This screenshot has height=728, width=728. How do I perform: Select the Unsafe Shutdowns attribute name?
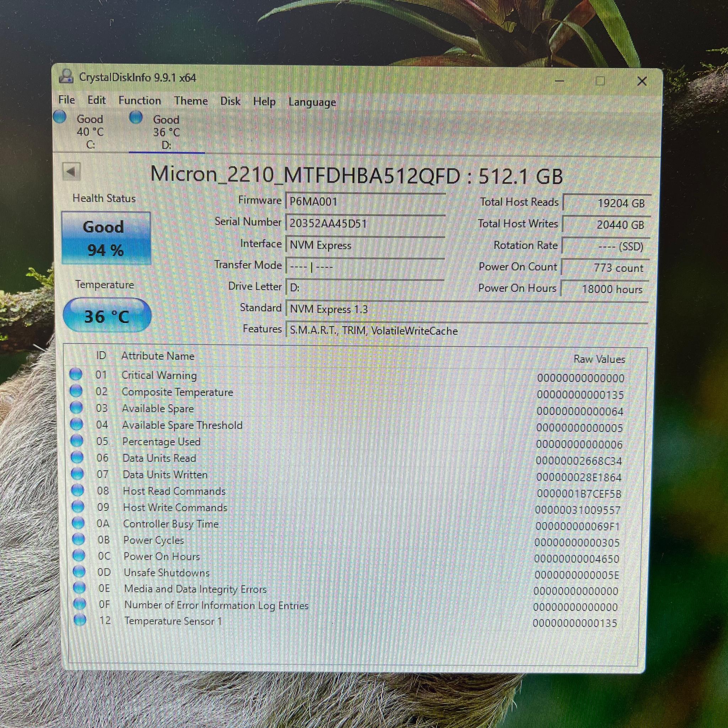pos(167,573)
